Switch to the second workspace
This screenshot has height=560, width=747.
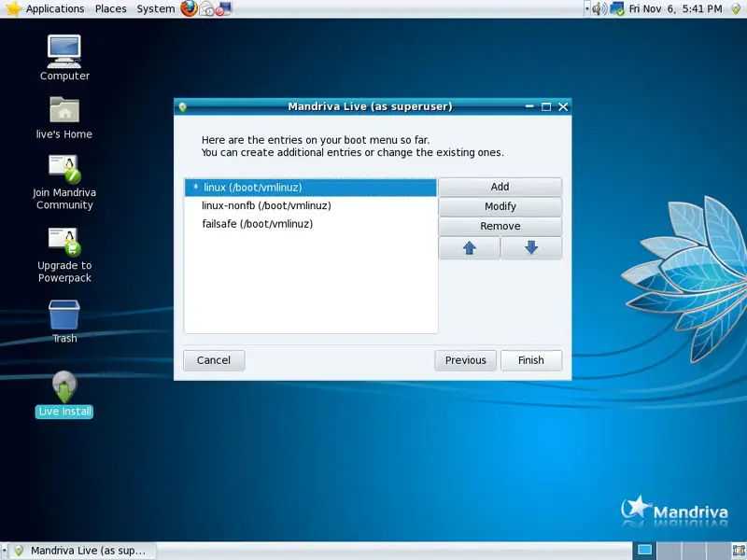pos(669,551)
